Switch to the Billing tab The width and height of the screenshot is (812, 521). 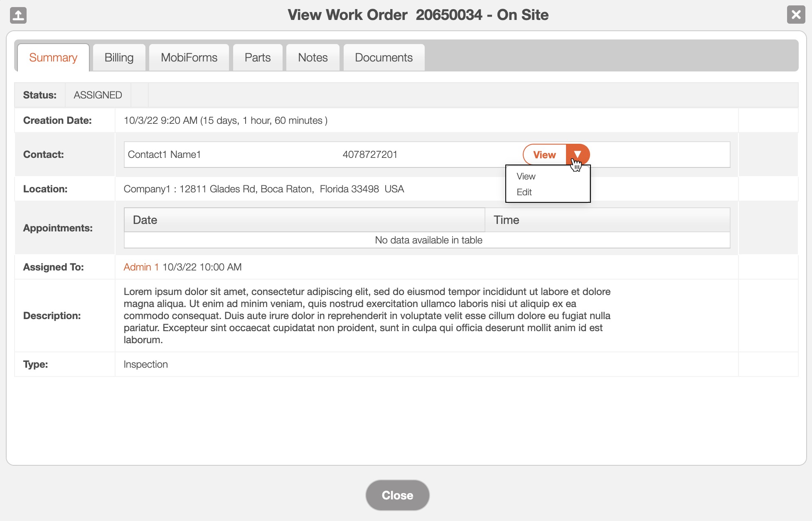(x=119, y=57)
